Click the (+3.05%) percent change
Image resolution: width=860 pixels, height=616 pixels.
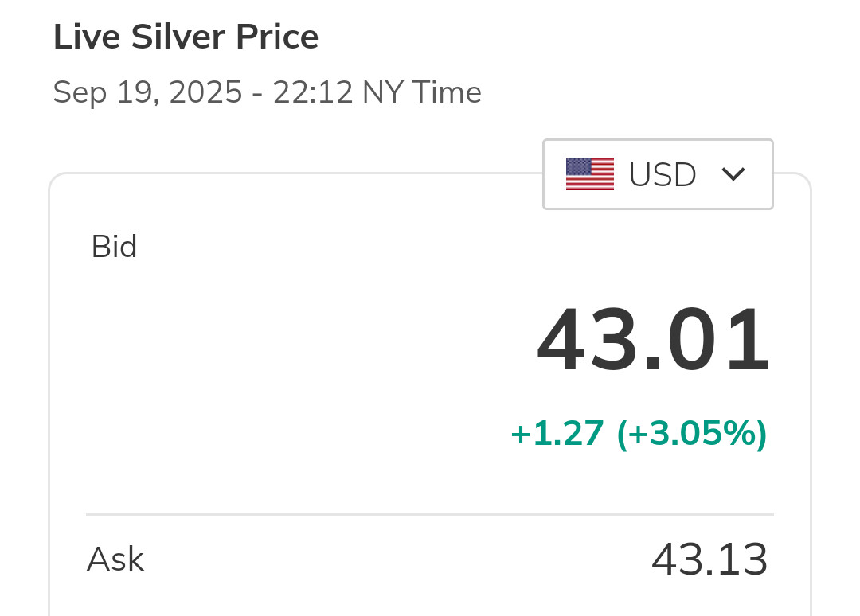tap(691, 434)
